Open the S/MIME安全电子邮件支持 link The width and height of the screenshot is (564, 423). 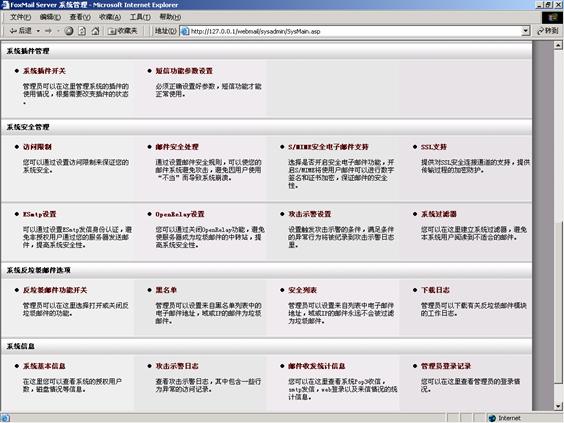click(328, 147)
